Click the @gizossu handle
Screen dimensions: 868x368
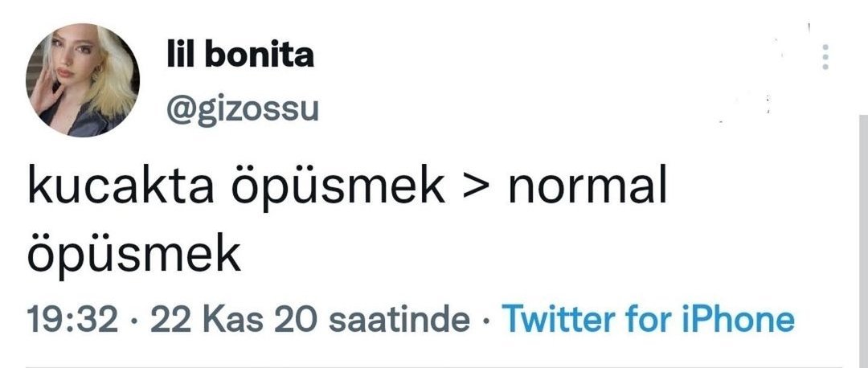tap(240, 108)
